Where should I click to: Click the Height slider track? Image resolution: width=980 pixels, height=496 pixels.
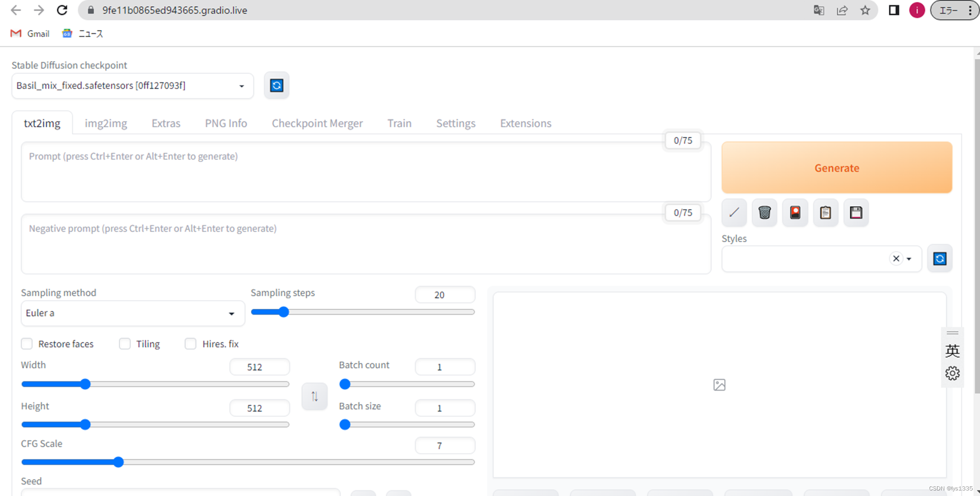tap(155, 424)
